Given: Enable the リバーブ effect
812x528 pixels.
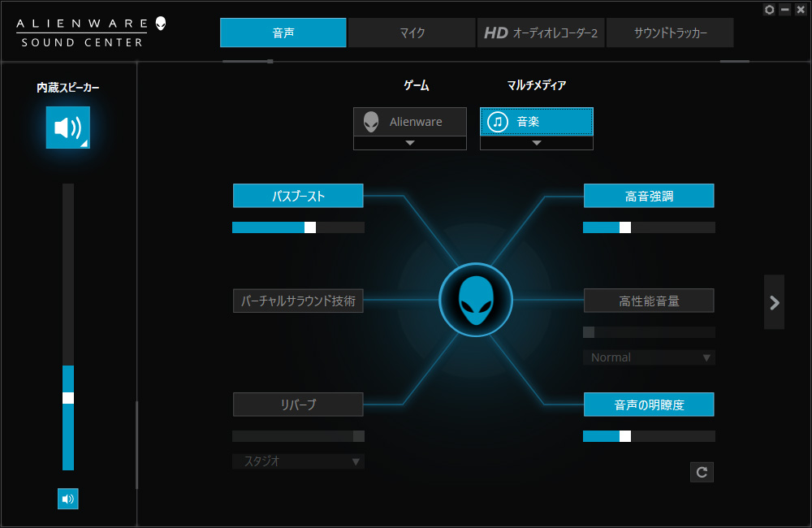Looking at the screenshot, I should pyautogui.click(x=298, y=405).
